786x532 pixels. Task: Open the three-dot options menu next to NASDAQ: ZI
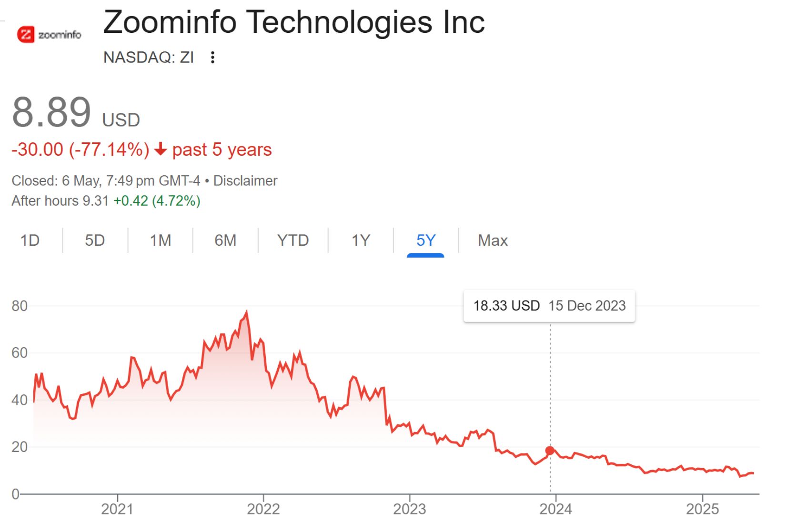click(x=213, y=57)
